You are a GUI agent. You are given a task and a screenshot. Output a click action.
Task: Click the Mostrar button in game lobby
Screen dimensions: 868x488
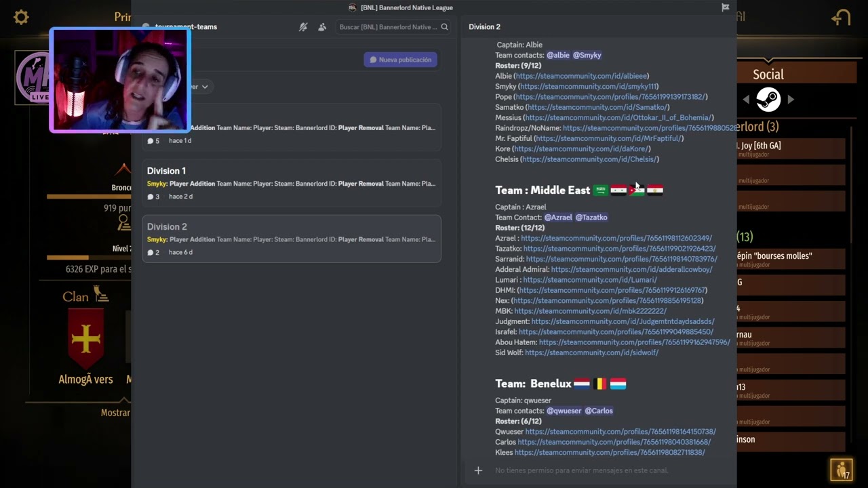coord(115,413)
